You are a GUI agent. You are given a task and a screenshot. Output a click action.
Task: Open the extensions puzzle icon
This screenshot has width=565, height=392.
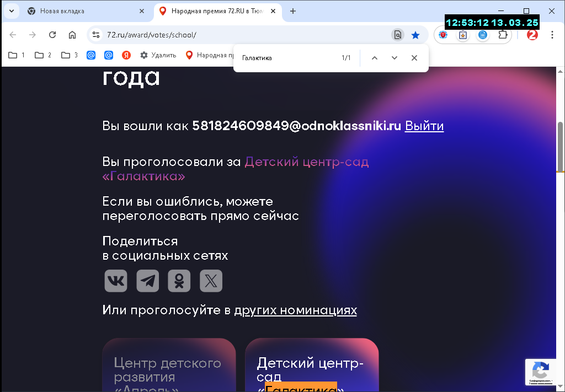coord(502,35)
